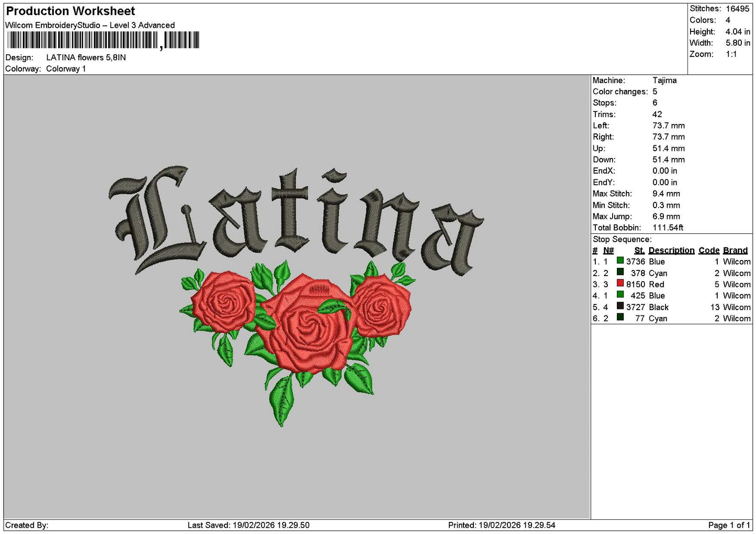Click the 'Red' description in row 3
The width and height of the screenshot is (756, 534).
click(x=657, y=285)
